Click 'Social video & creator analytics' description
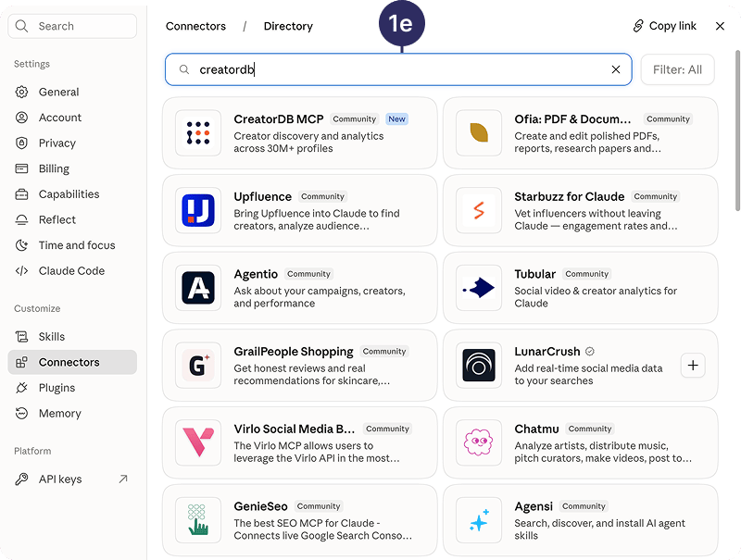Viewport: 741px width, 560px height. (596, 297)
